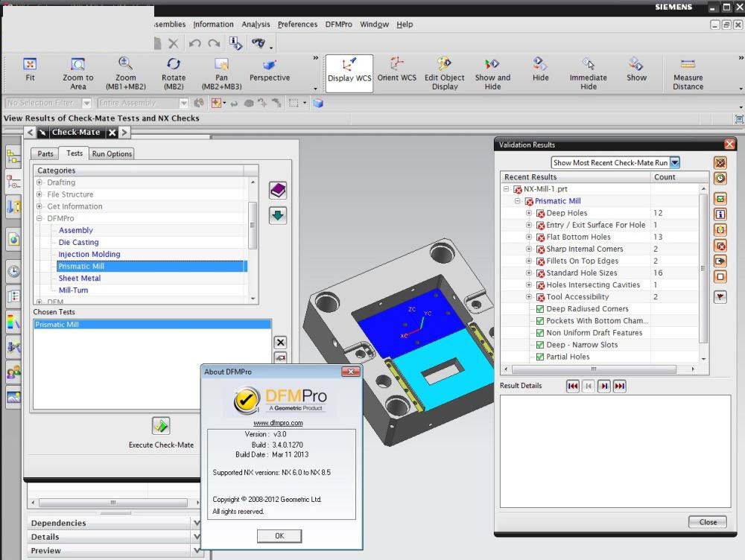Activate the Rotate view tool

pyautogui.click(x=174, y=65)
